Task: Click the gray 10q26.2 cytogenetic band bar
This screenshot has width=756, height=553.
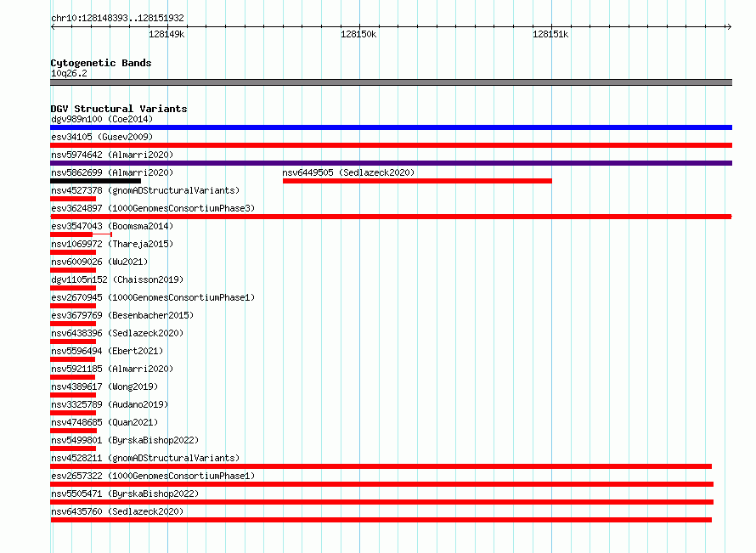Action: point(391,82)
